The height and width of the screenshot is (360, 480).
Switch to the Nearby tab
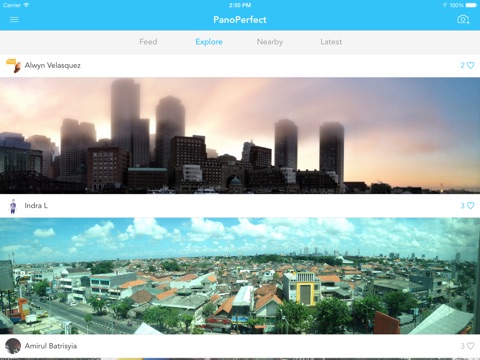tap(270, 42)
